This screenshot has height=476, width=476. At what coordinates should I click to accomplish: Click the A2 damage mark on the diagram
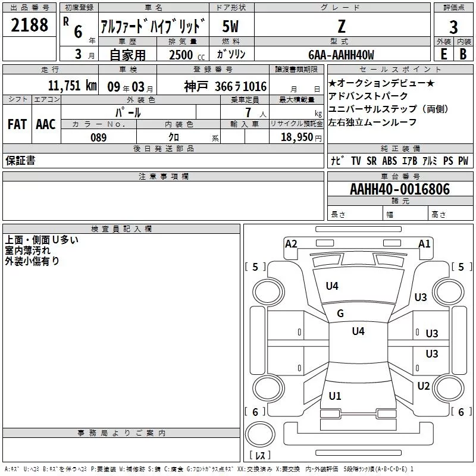pos(291,244)
